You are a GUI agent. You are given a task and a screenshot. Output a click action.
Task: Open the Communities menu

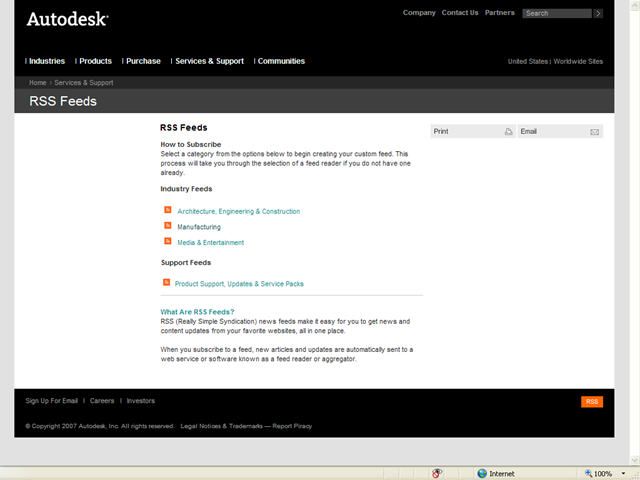[281, 61]
